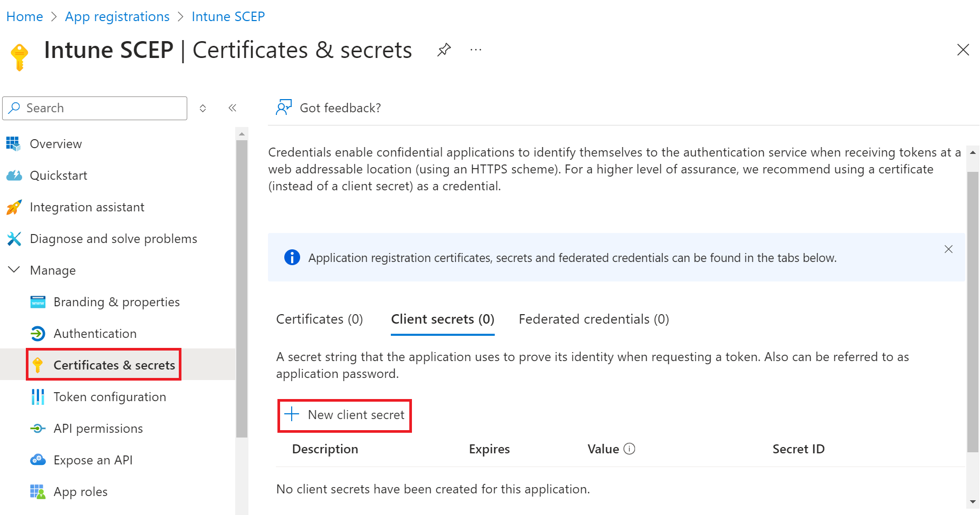Expand or collapse all menu groups

tap(203, 108)
